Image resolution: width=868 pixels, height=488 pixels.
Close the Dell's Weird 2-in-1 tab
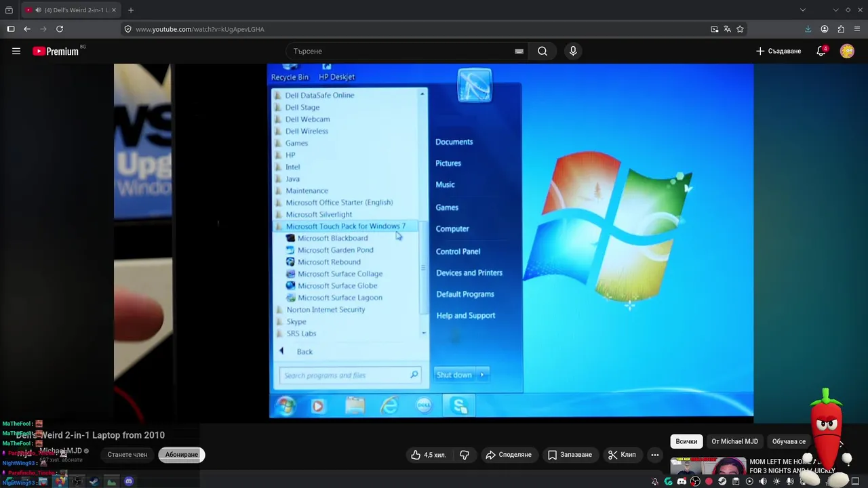pos(114,10)
